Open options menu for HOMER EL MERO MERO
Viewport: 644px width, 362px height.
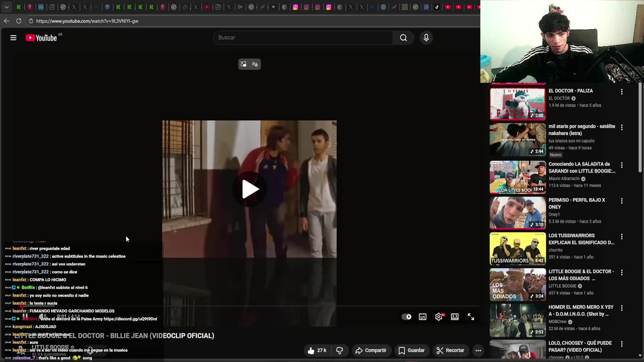pyautogui.click(x=622, y=308)
